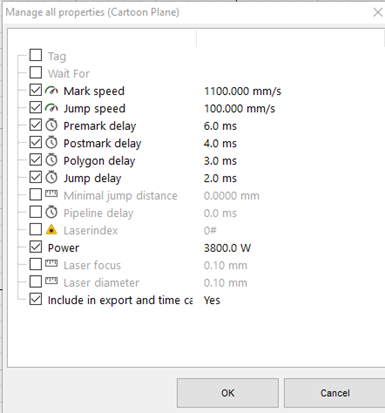
Task: Enable the Tag checkbox
Action: [36, 55]
